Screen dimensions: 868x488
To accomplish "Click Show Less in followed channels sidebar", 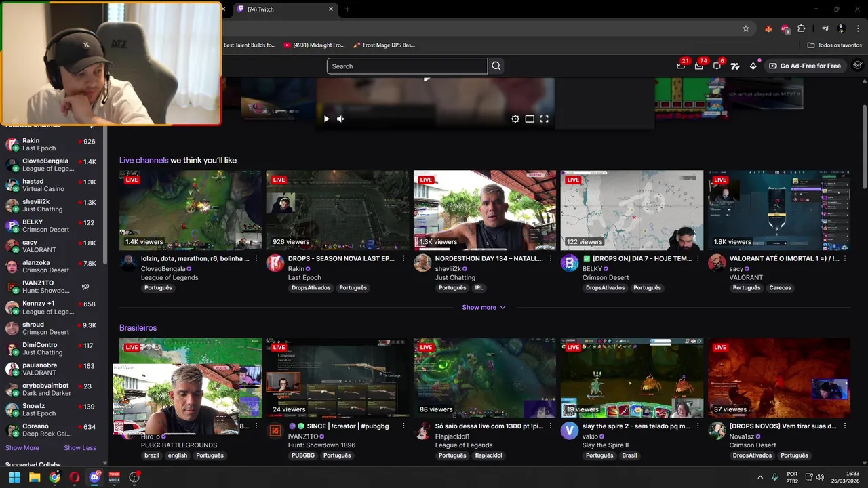I will tap(80, 448).
